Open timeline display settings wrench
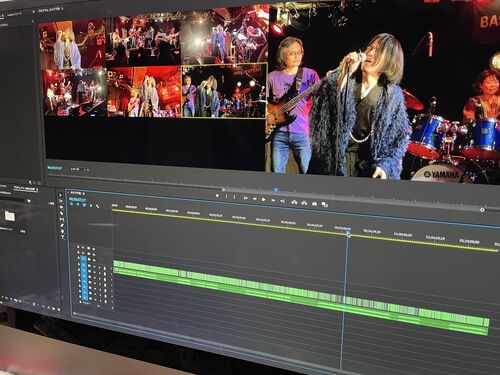500x375 pixels. pyautogui.click(x=98, y=206)
